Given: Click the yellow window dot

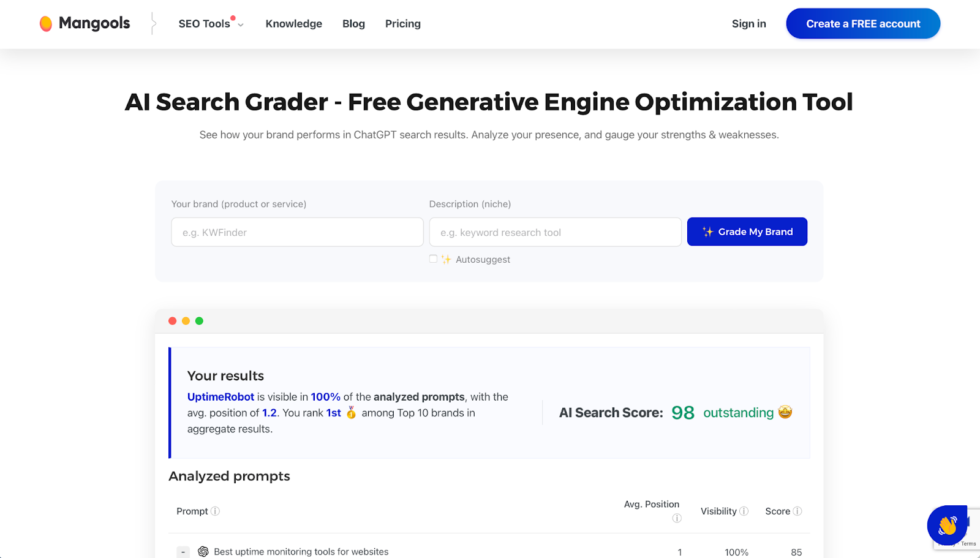Looking at the screenshot, I should click(x=186, y=321).
